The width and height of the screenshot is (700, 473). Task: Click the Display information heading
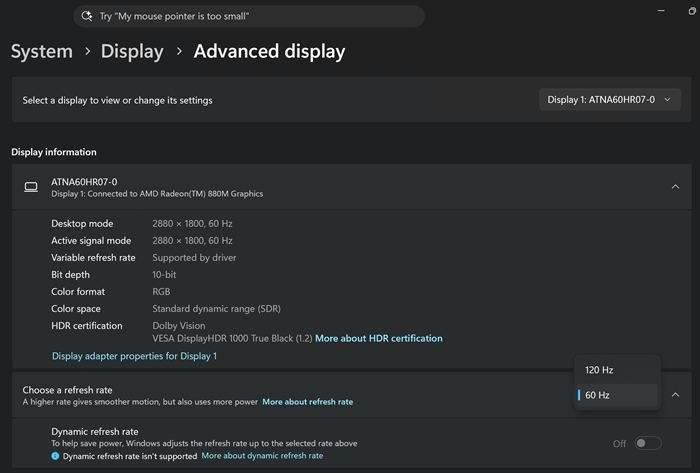coord(54,152)
